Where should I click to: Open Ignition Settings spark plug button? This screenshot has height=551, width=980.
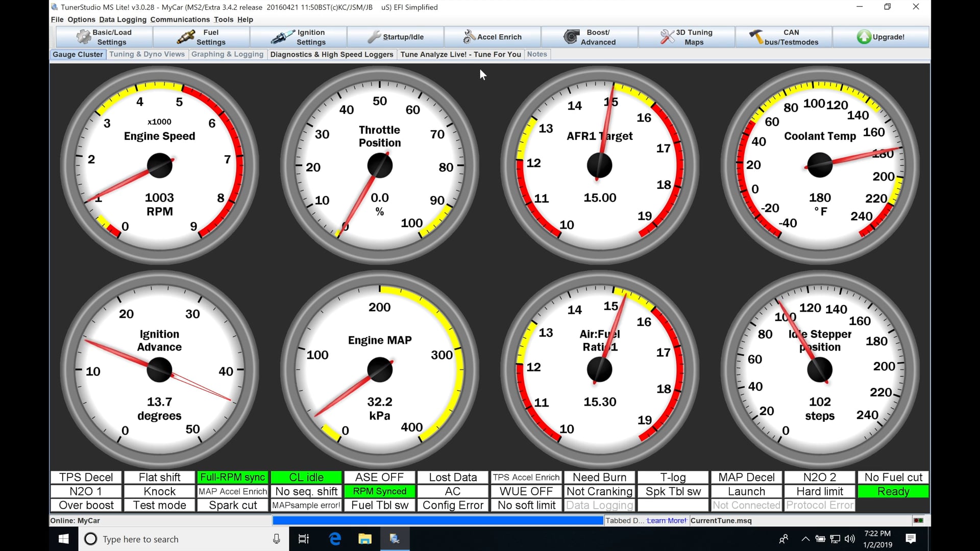(x=298, y=37)
